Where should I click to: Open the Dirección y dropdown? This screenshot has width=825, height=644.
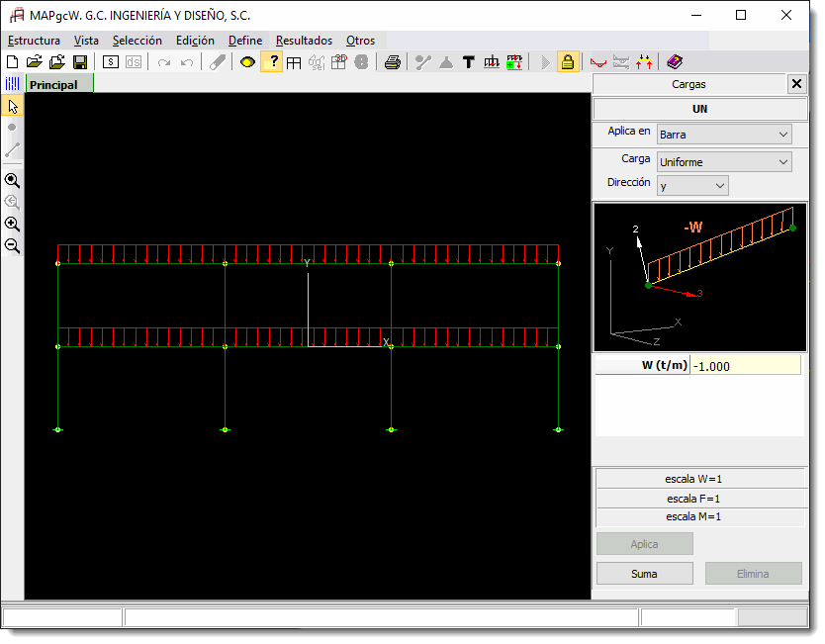point(692,186)
